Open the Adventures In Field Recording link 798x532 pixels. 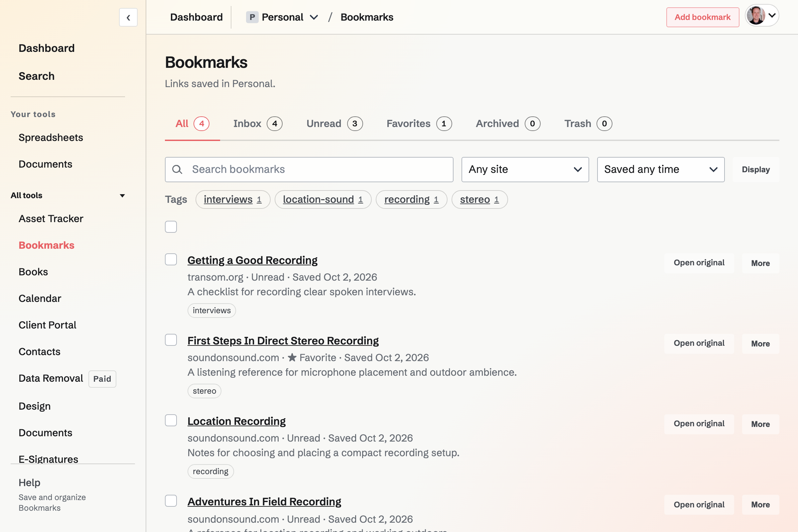point(264,501)
